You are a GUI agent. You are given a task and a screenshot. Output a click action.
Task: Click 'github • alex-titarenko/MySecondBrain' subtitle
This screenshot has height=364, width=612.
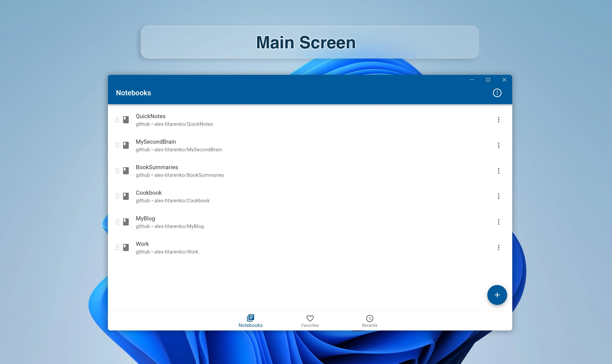tap(179, 150)
